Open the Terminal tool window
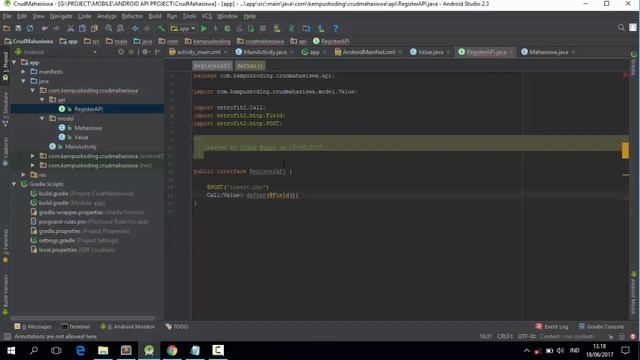 pos(76,327)
